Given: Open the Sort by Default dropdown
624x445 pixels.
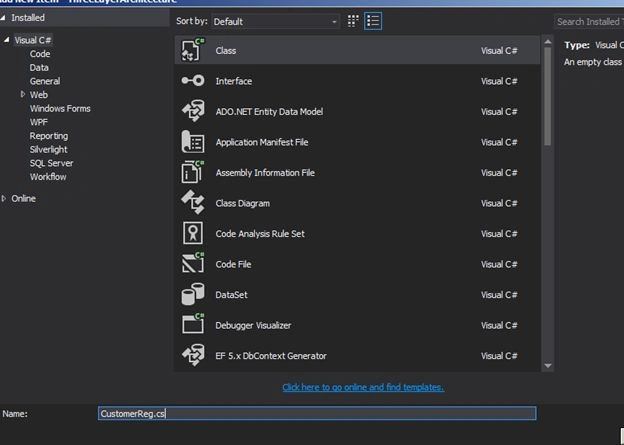Looking at the screenshot, I should [275, 21].
